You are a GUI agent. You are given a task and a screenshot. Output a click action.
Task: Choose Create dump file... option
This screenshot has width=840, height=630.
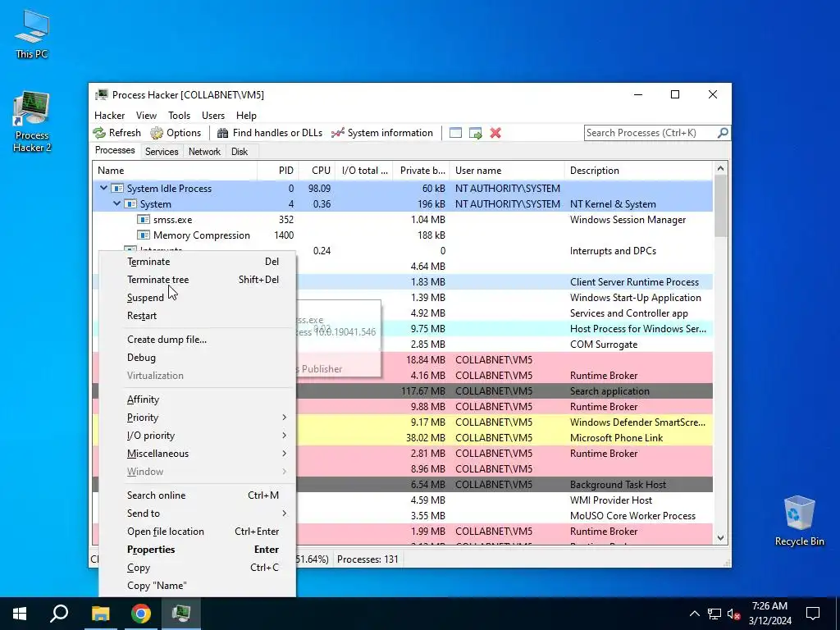198,339
